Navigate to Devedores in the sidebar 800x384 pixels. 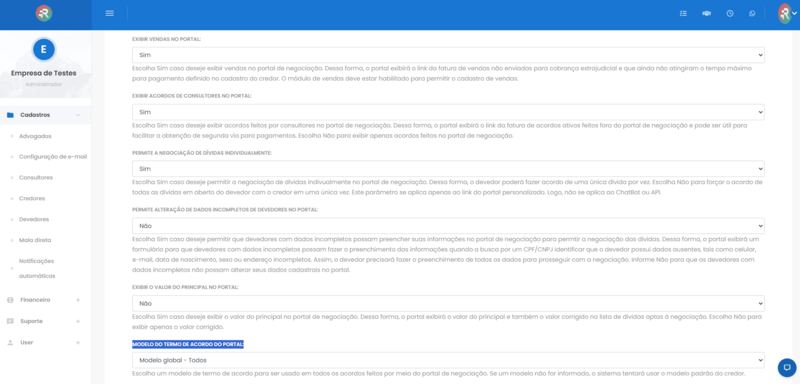pos(34,219)
